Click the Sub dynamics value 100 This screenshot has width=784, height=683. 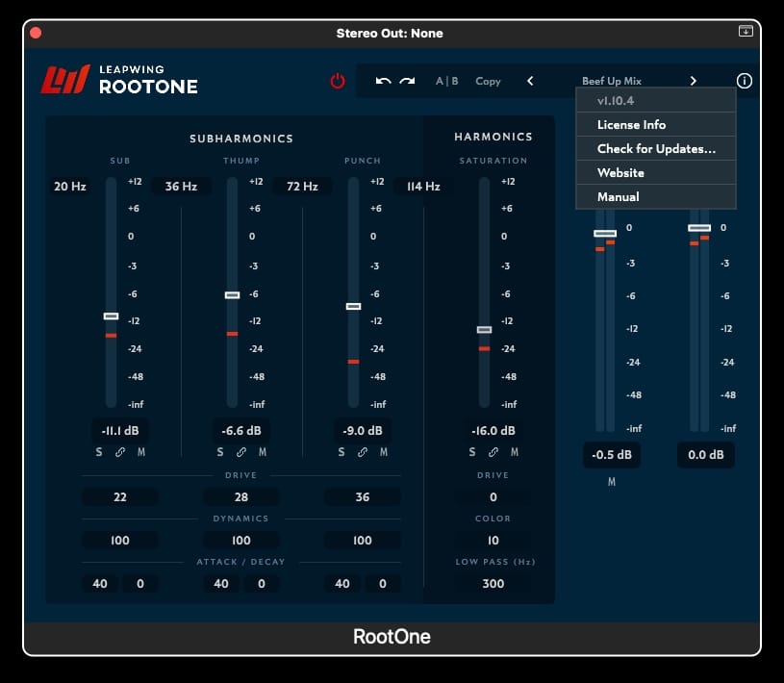point(120,541)
